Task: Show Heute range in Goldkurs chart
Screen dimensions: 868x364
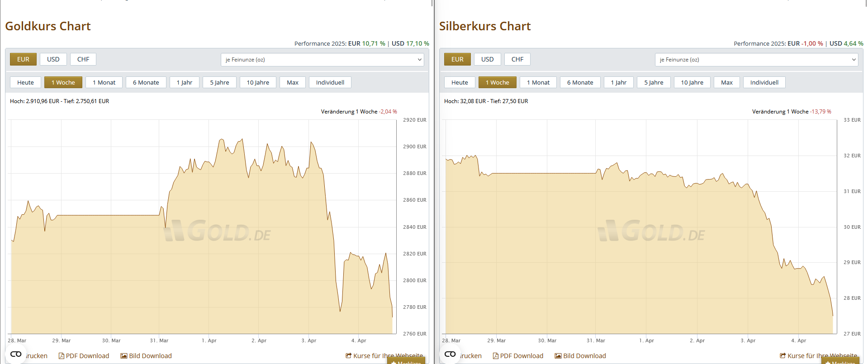Action: pos(25,82)
